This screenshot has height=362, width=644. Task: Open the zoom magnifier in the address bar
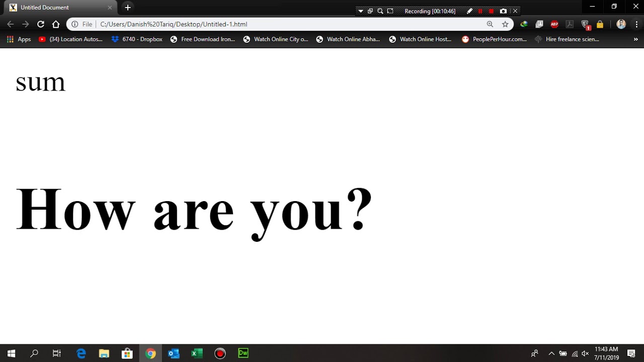490,24
